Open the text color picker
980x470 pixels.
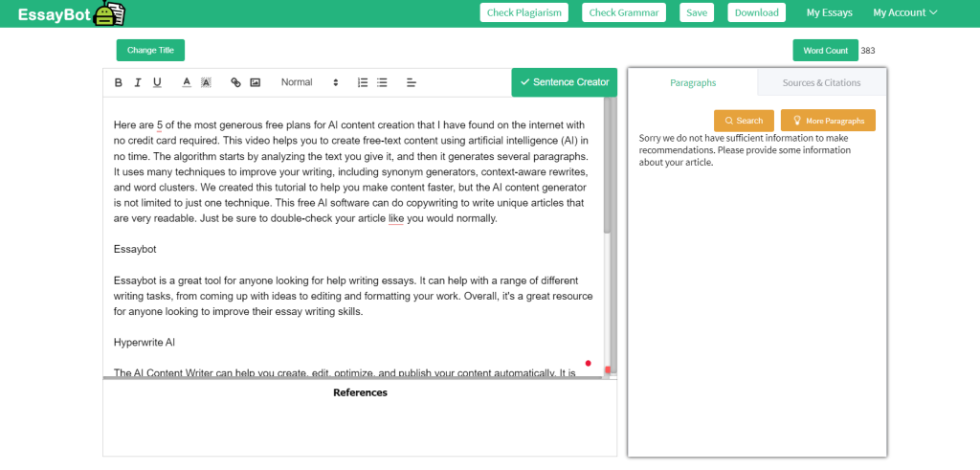(x=187, y=82)
